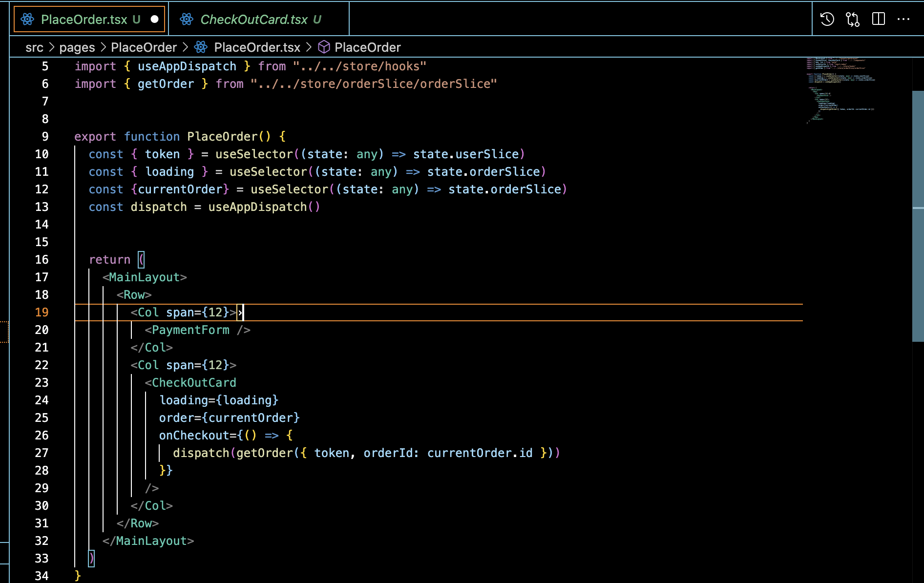Screen dimensions: 924x583
Task: Select PlaceOrder symbol breadcrumb
Action: coord(367,47)
